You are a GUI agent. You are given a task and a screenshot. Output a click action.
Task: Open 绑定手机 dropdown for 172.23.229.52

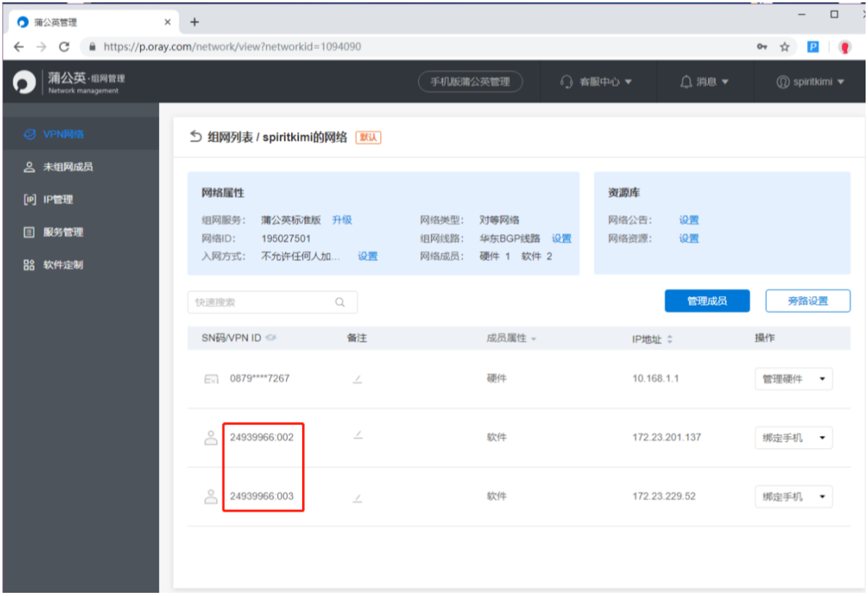point(793,496)
